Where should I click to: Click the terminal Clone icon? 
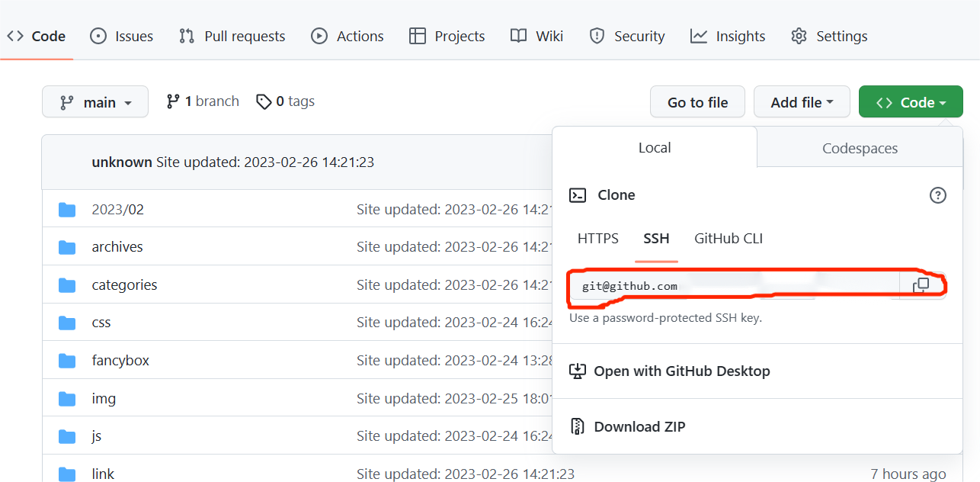click(x=578, y=195)
